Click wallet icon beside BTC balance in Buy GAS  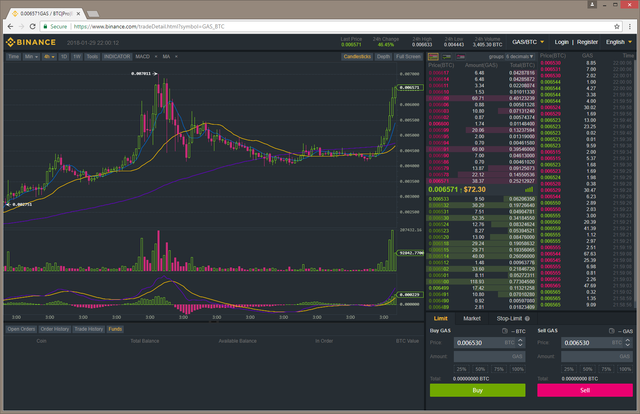point(504,331)
